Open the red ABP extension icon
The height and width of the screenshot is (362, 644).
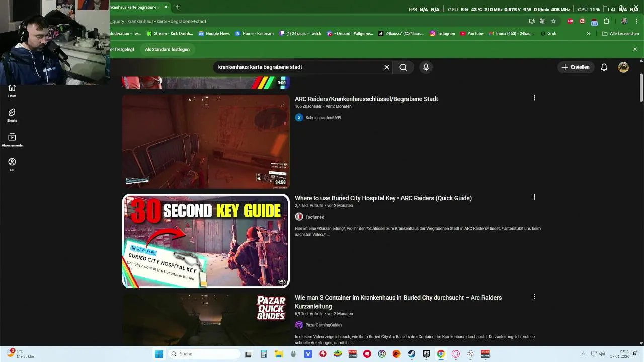point(570,21)
